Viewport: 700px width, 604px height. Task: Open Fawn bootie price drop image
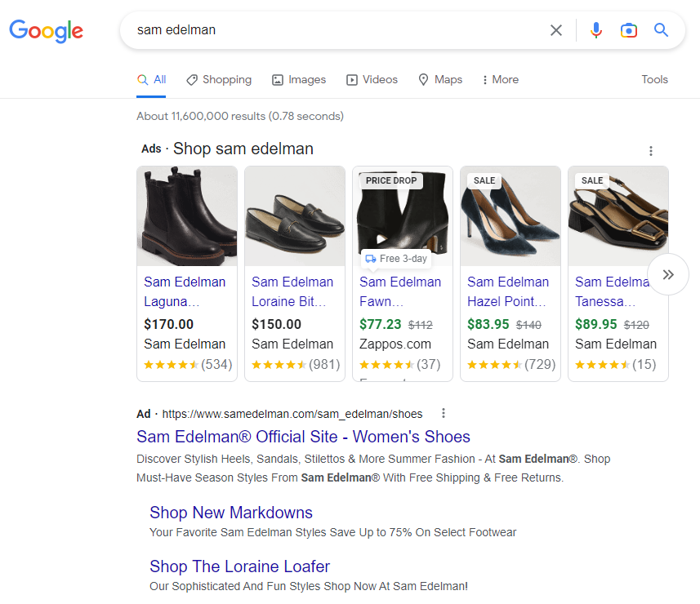(x=403, y=216)
